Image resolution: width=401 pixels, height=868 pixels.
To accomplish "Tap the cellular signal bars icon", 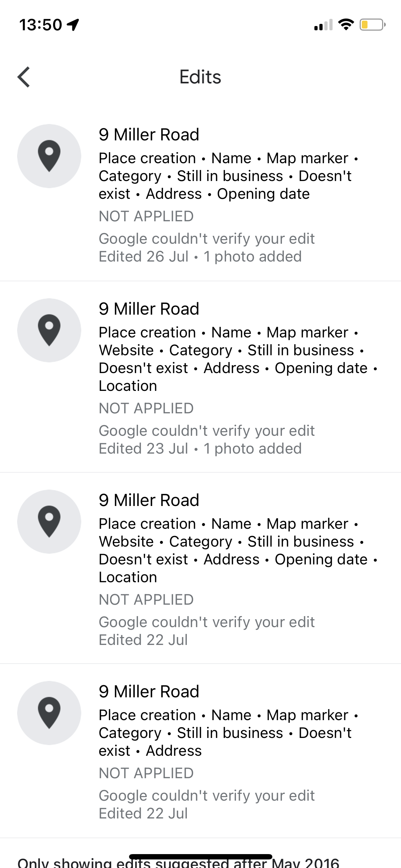I will 323,25.
